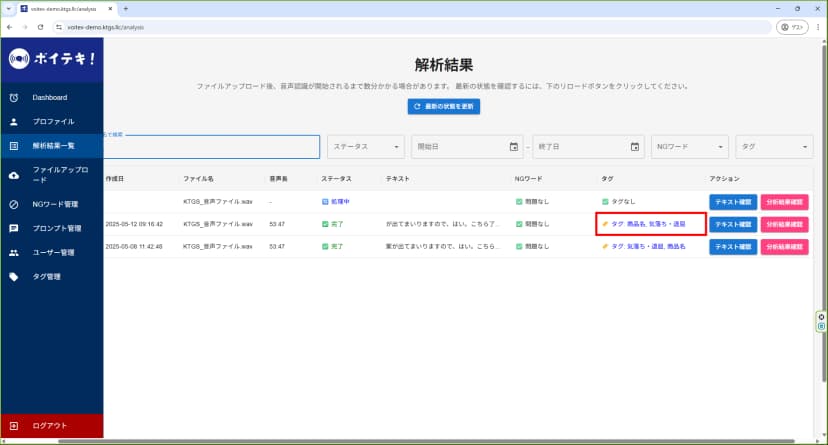Click the タグなし check icon in the 処理中 row

605,202
